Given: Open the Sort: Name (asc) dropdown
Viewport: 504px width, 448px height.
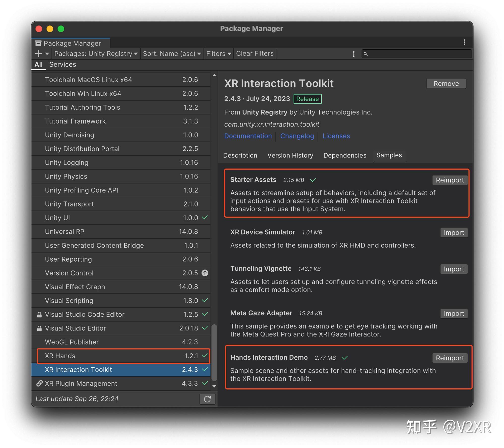Looking at the screenshot, I should pyautogui.click(x=172, y=54).
